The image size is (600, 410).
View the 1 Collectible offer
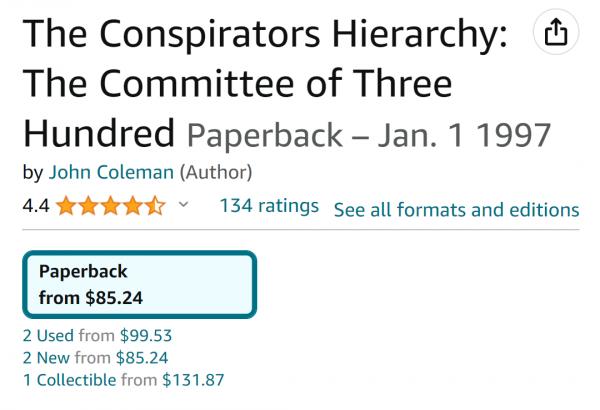68,380
